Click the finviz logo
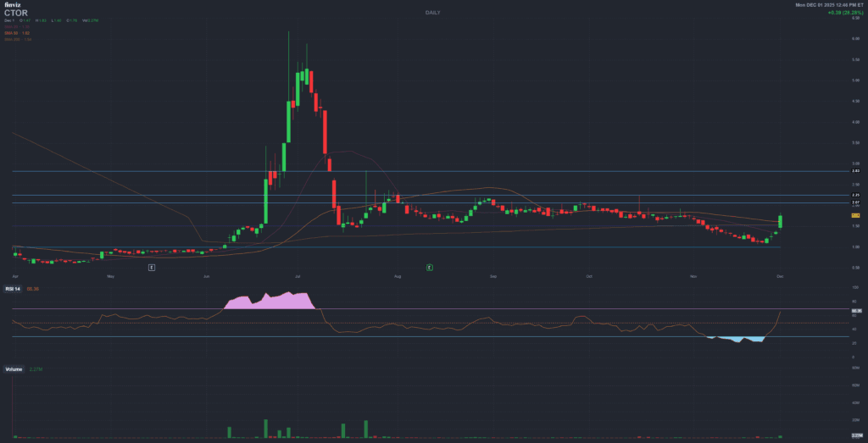Image resolution: width=868 pixels, height=443 pixels. (x=12, y=5)
